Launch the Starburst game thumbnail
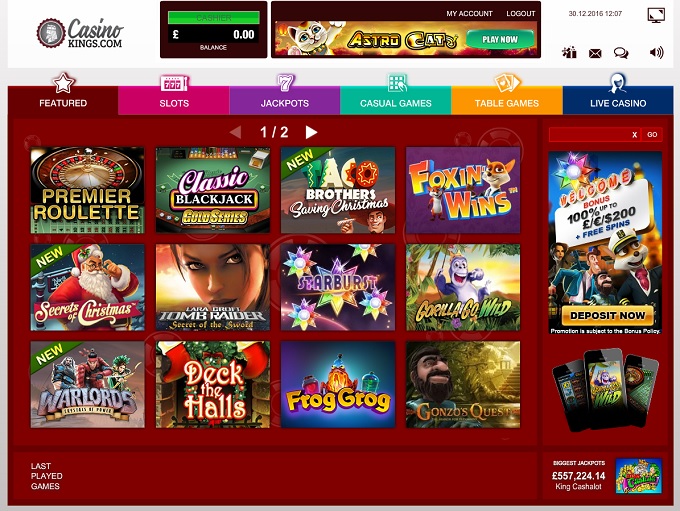The height and width of the screenshot is (511, 680). point(338,287)
